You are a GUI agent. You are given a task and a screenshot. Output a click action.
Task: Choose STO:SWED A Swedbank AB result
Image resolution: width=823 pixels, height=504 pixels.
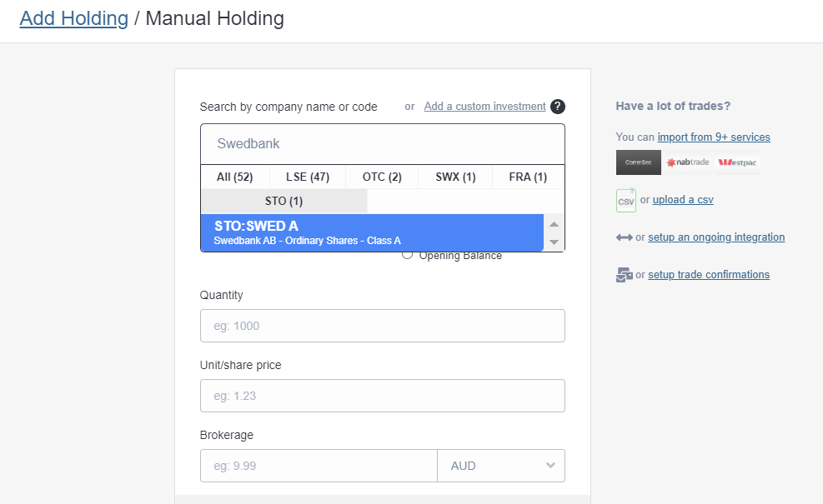click(x=372, y=233)
